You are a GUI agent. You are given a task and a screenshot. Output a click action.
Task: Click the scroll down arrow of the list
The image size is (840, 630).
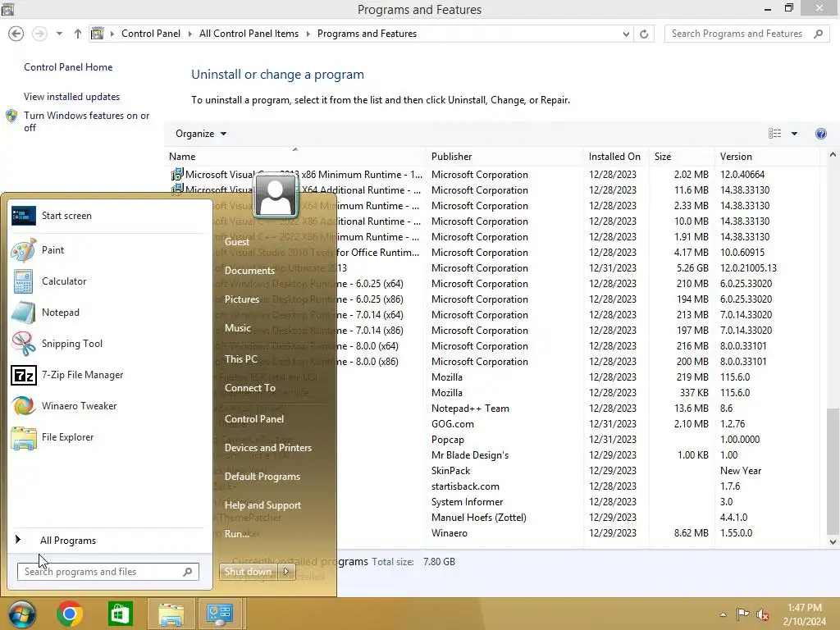coord(833,541)
